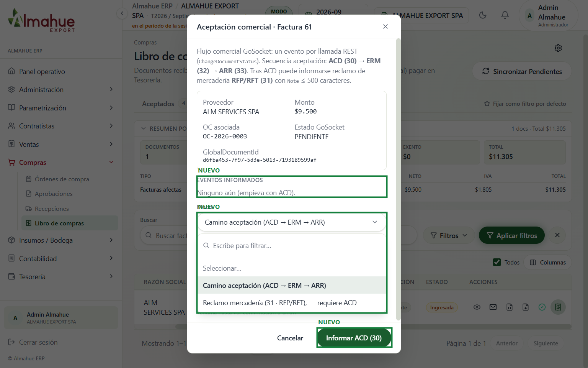Click the envelope icon in ALM SERVICES row
The height and width of the screenshot is (368, 588).
(493, 307)
